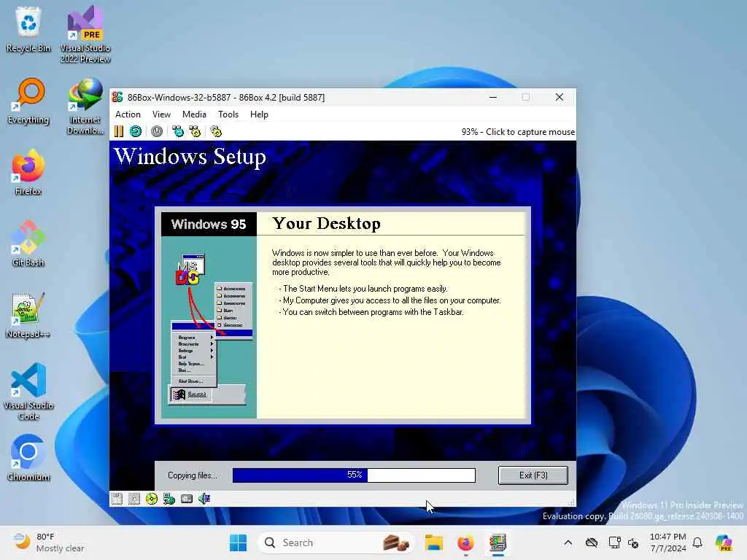This screenshot has width=747, height=560.
Task: Open the Git Bash desktop shortcut
Action: click(28, 244)
